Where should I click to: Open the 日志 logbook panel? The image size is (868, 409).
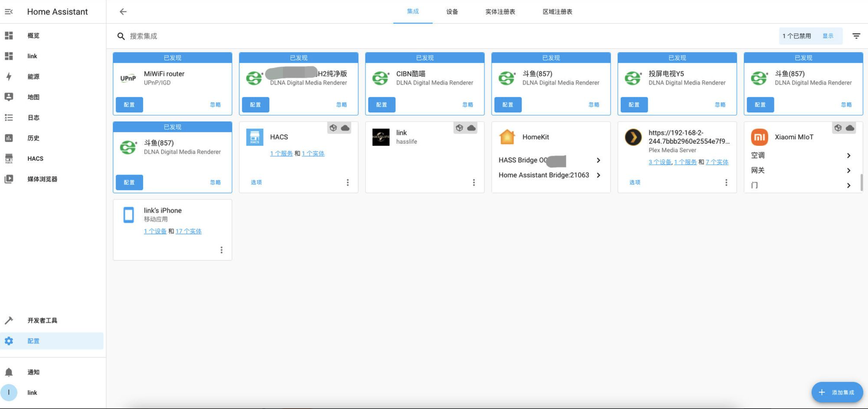(x=52, y=117)
